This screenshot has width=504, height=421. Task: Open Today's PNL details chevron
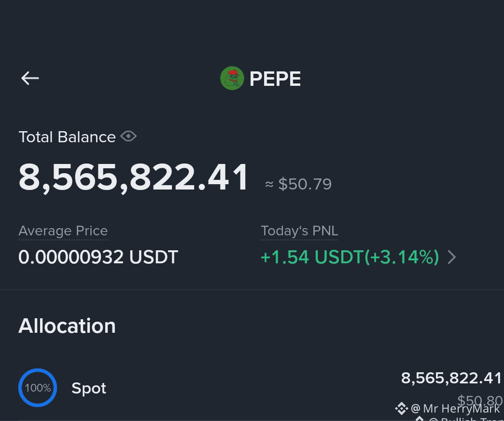click(452, 257)
